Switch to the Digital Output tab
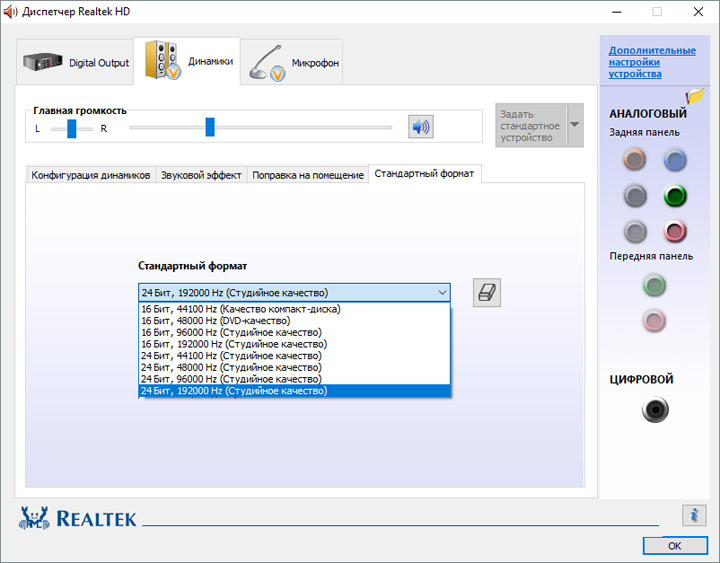Image resolution: width=720 pixels, height=563 pixels. click(76, 62)
